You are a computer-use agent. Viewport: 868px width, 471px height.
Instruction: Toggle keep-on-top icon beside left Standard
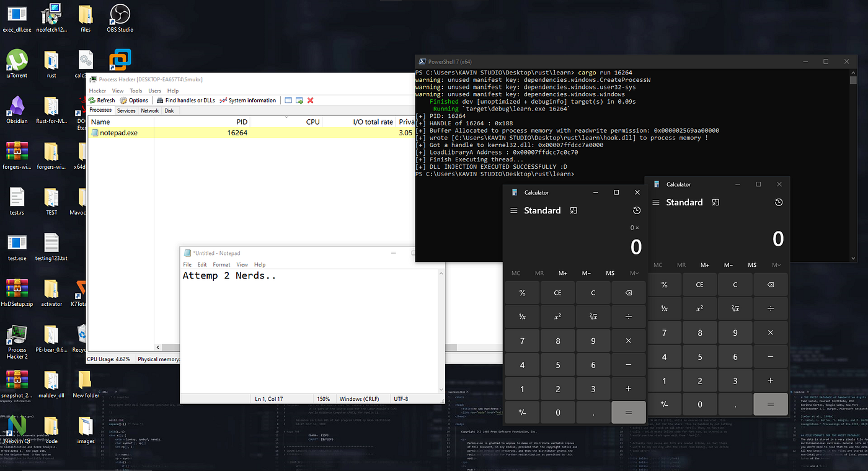click(573, 210)
